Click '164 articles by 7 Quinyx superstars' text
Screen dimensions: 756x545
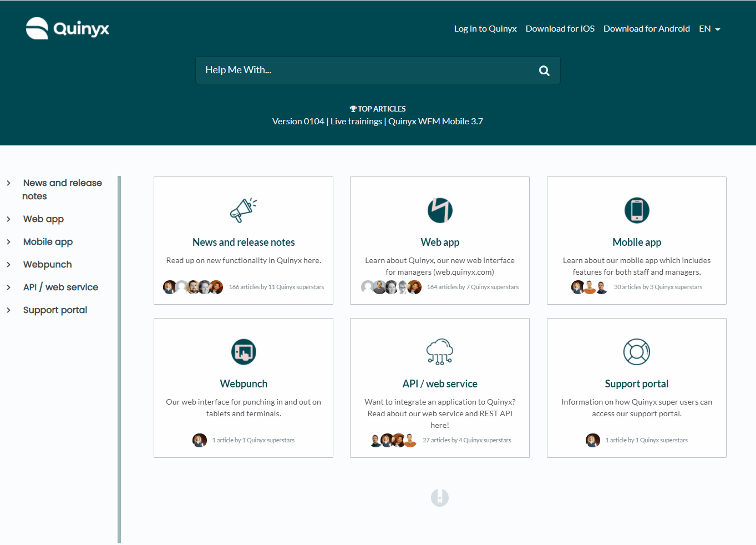[473, 287]
